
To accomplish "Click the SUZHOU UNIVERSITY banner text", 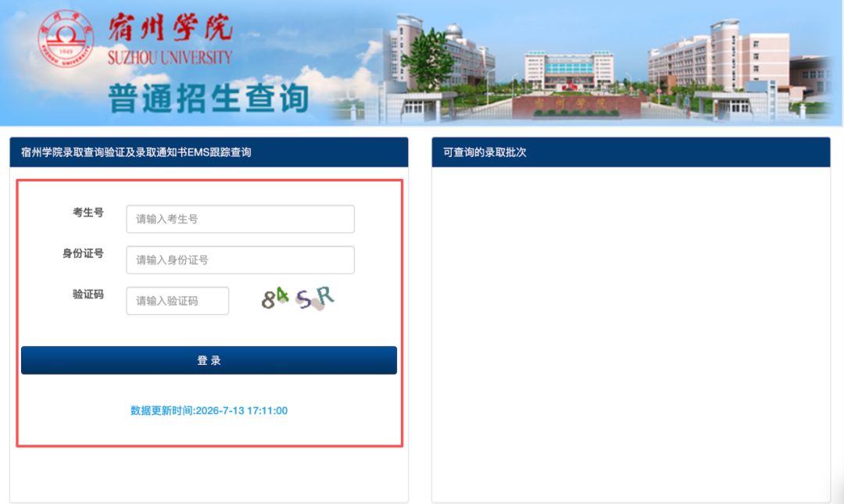I will (170, 57).
